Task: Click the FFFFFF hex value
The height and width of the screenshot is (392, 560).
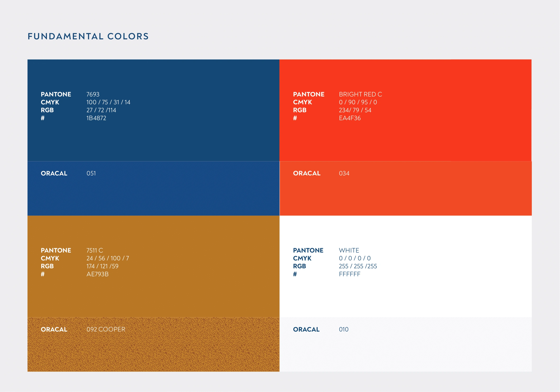Action: 350,274
